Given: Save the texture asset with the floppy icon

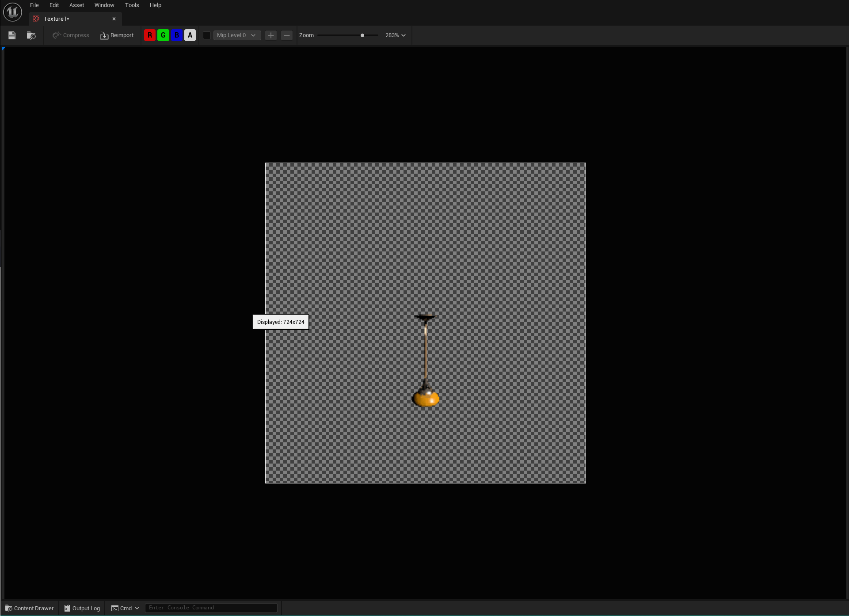Looking at the screenshot, I should click(12, 35).
